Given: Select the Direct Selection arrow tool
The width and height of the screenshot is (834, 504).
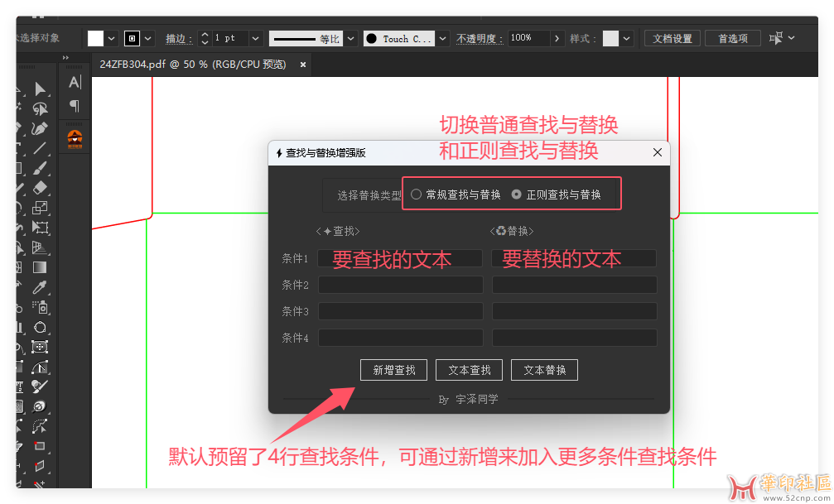Looking at the screenshot, I should click(40, 89).
